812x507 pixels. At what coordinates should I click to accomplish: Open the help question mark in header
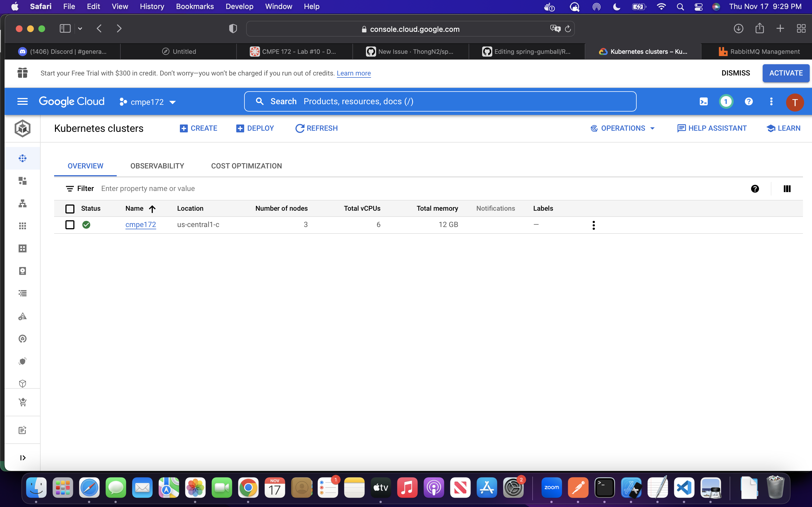[749, 102]
